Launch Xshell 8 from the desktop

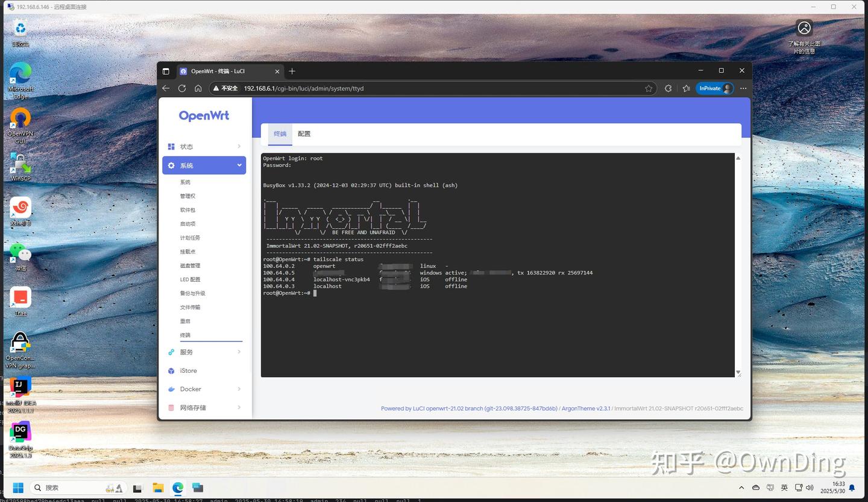tap(20, 212)
